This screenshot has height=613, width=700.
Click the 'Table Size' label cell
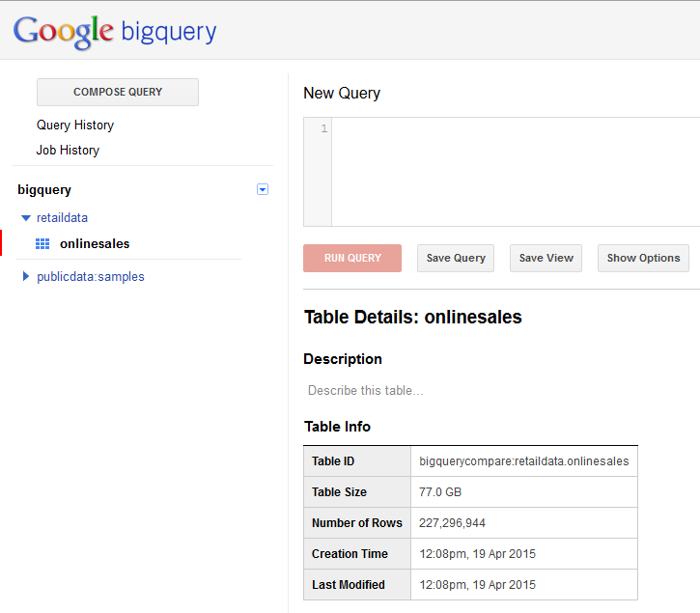[357, 492]
